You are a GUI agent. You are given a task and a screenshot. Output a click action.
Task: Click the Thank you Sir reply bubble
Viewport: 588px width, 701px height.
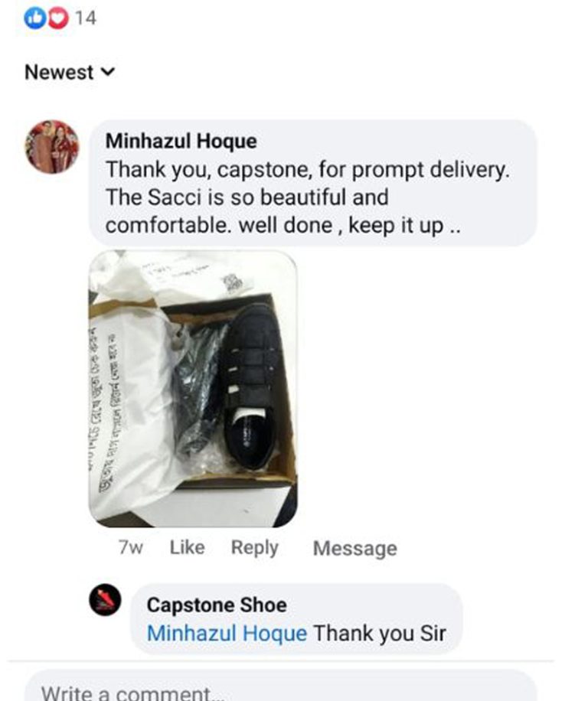click(x=296, y=619)
